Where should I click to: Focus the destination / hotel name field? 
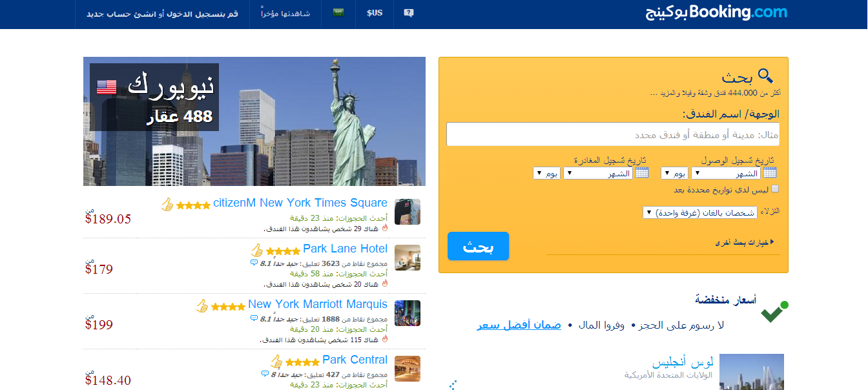(613, 134)
